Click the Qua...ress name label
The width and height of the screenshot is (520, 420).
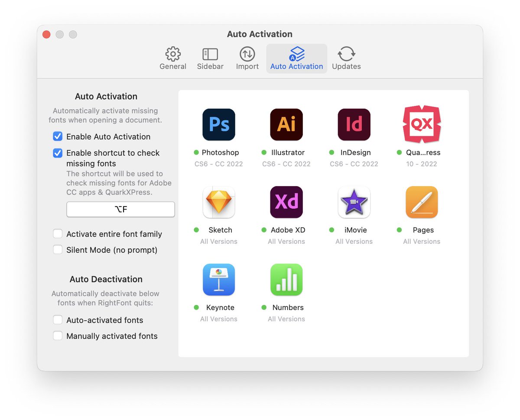pyautogui.click(x=423, y=152)
